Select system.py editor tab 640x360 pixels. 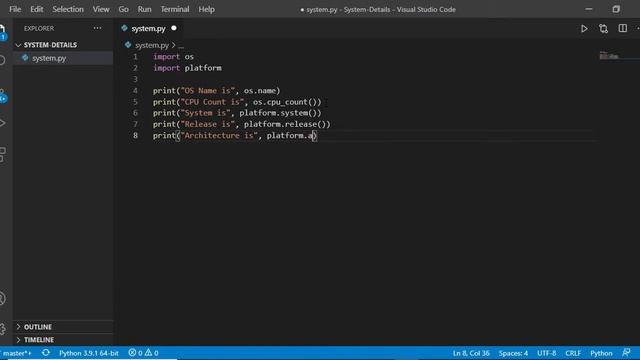click(149, 29)
